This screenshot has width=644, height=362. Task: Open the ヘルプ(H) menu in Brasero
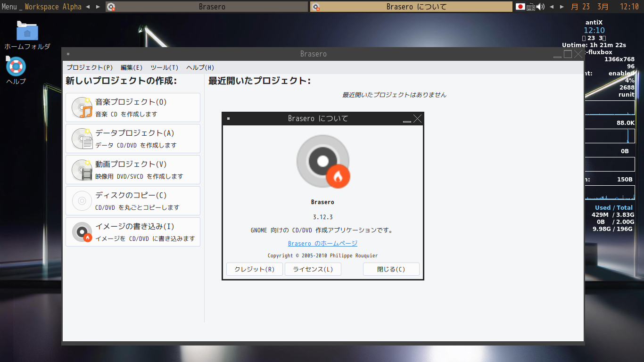click(x=200, y=67)
